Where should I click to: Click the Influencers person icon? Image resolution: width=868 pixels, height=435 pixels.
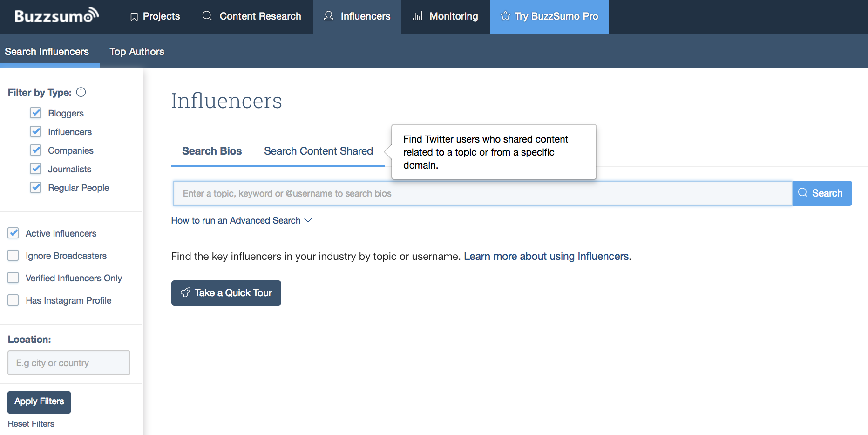click(x=329, y=16)
